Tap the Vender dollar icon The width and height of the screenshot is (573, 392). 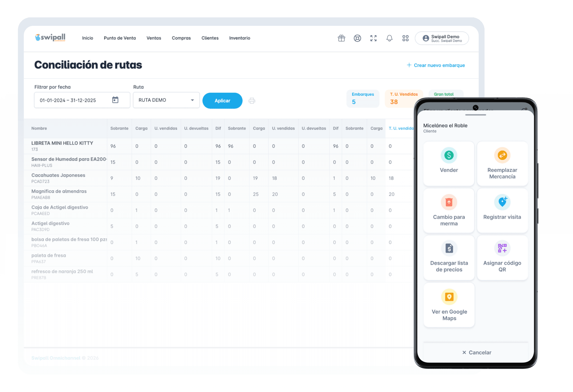coord(449,155)
